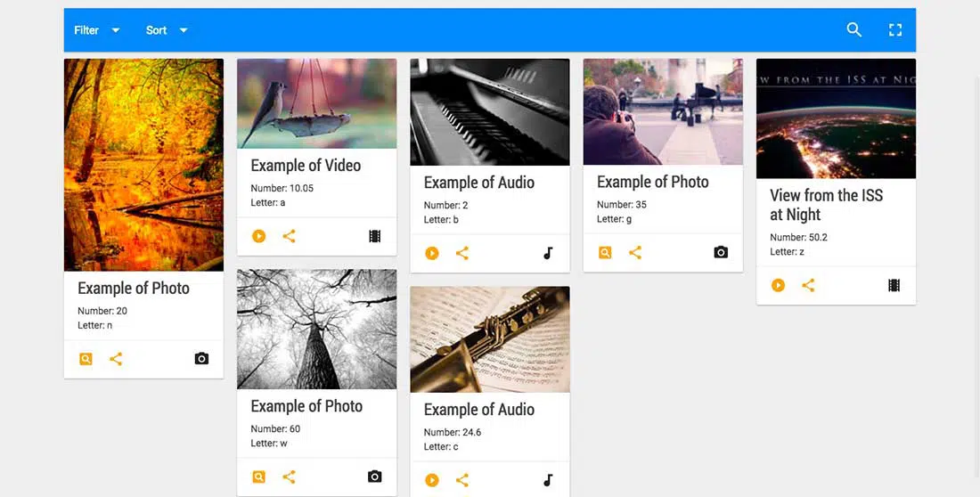Viewport: 980px width, 497px height.
Task: Zoom the street pianist photo card
Action: point(605,252)
